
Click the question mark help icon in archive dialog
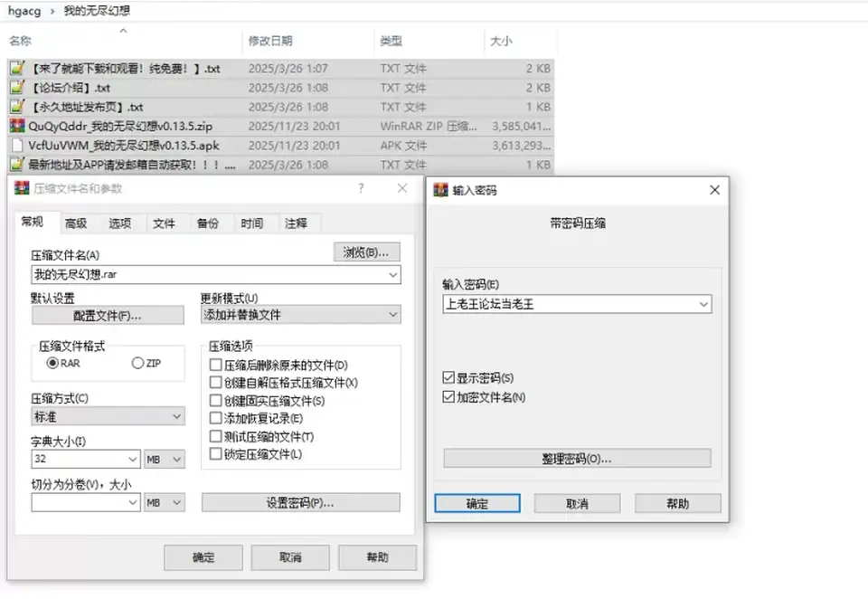click(x=361, y=188)
